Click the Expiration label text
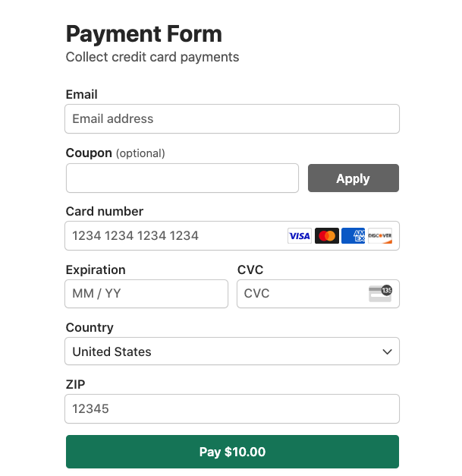This screenshot has height=476, width=462. point(96,270)
